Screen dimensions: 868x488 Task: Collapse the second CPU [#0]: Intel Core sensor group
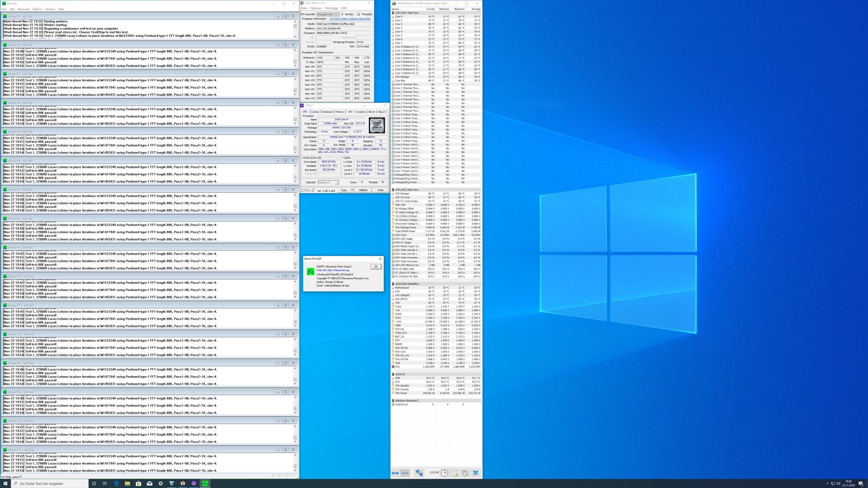click(393, 190)
